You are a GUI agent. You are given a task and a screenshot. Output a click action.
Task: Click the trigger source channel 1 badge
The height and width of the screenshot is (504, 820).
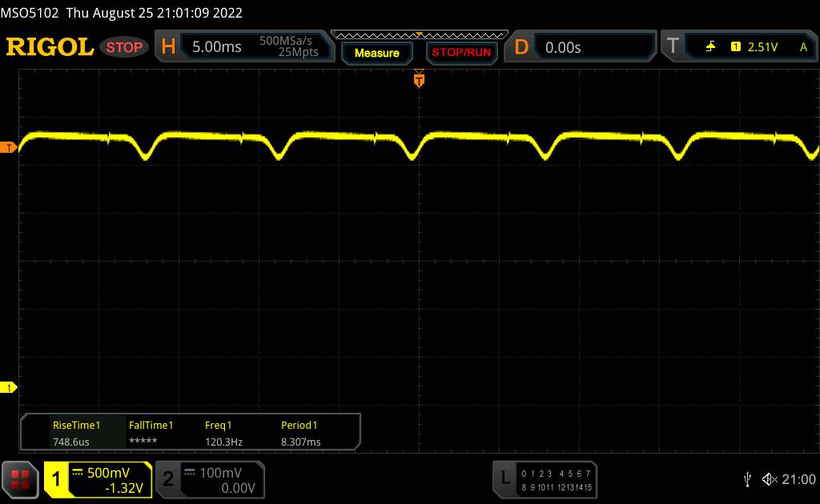[736, 47]
